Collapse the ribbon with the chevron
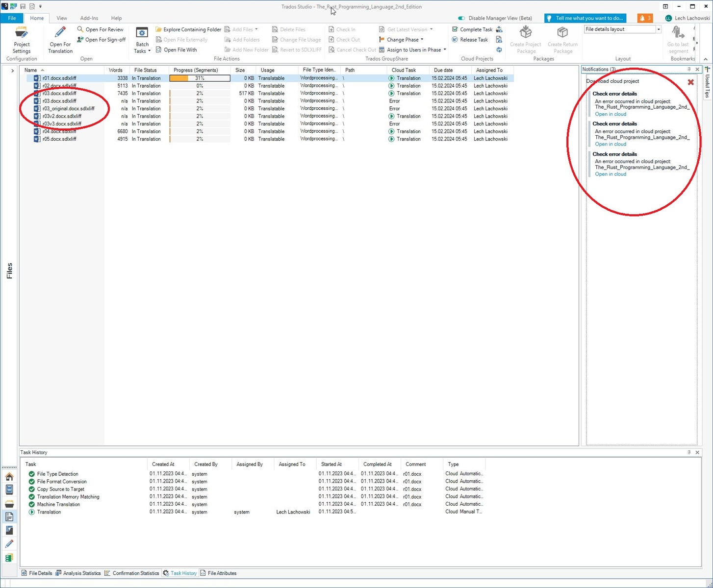This screenshot has width=713, height=588. (706, 59)
